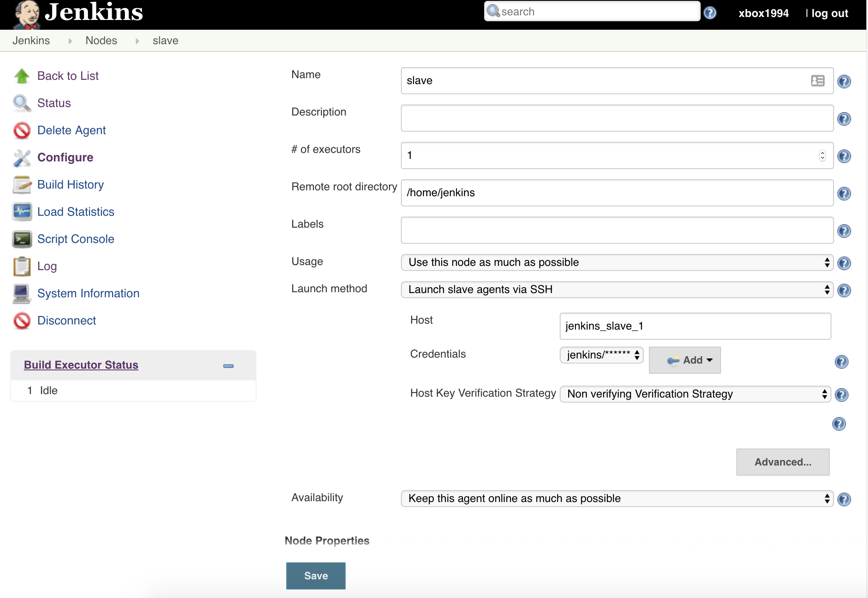Expand the Nodes breadcrumb arrow menu

click(137, 41)
